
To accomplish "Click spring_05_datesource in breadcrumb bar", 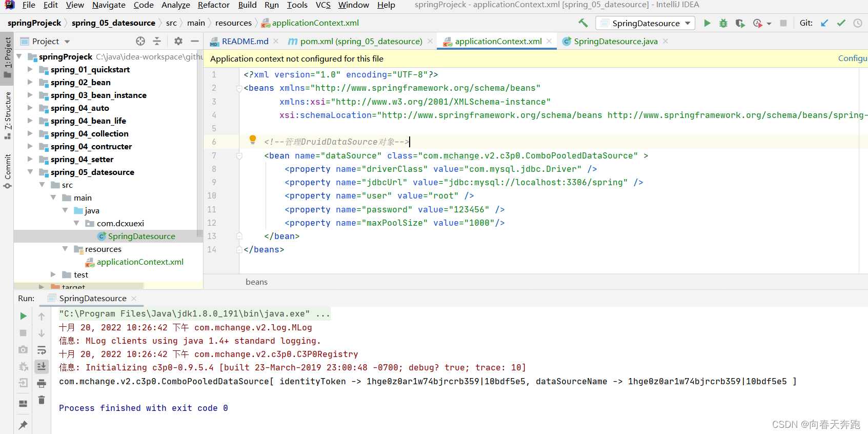I will click(x=113, y=23).
